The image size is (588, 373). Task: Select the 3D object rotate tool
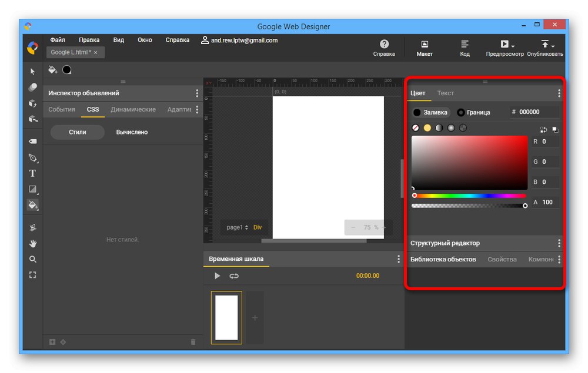pos(32,103)
